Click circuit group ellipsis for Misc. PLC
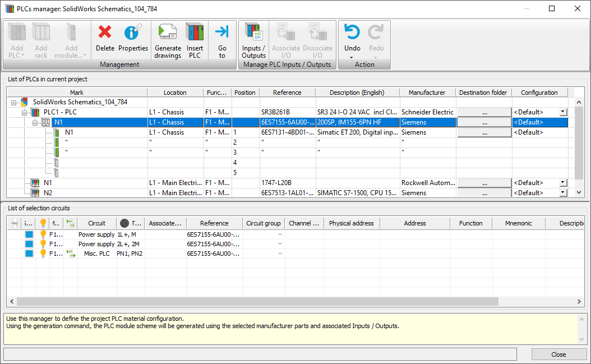Screen dimensions: 591x364 click(x=280, y=253)
